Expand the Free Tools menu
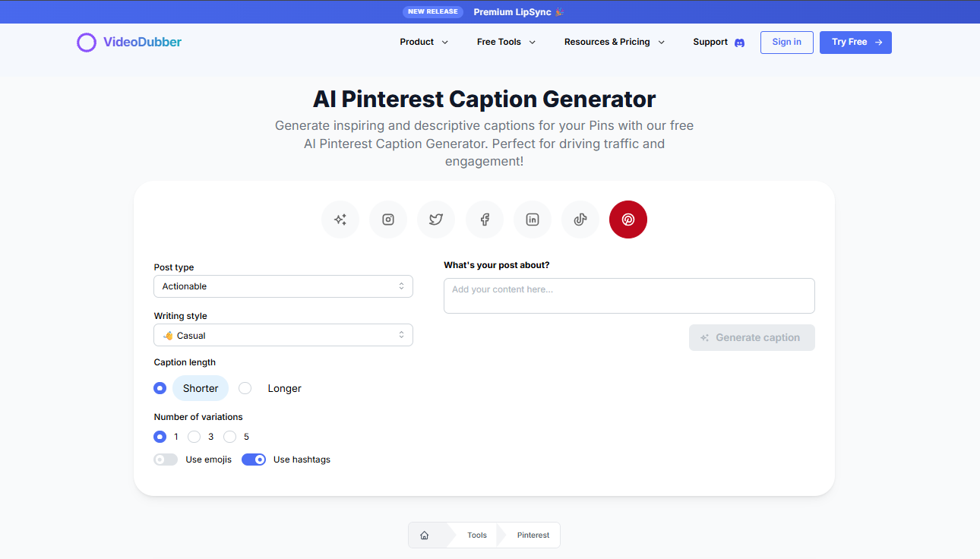This screenshot has height=559, width=980. pos(506,42)
